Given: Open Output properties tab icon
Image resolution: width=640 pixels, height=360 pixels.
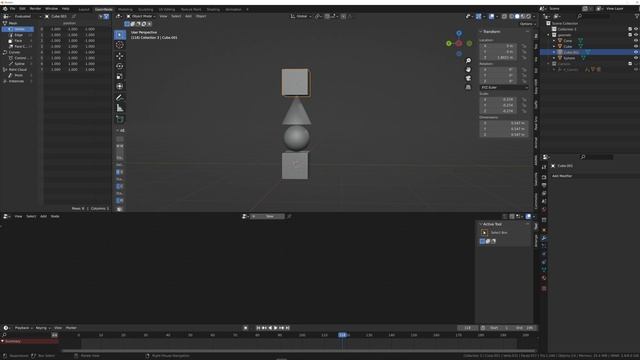Looking at the screenshot, I should (544, 185).
